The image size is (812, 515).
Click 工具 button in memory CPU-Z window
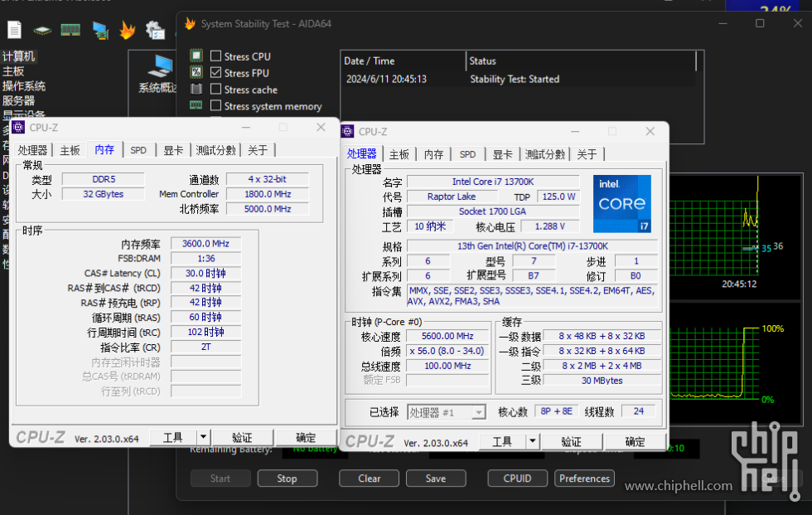[x=173, y=437]
